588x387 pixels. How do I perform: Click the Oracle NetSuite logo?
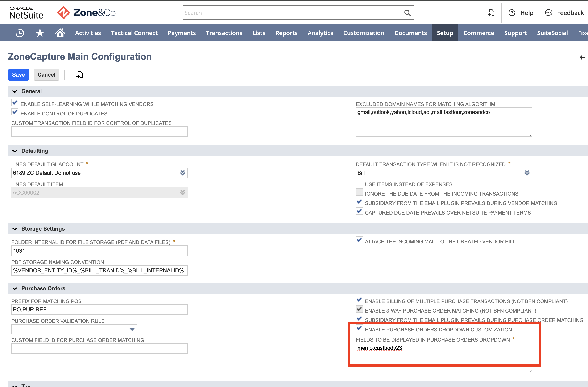click(x=26, y=13)
